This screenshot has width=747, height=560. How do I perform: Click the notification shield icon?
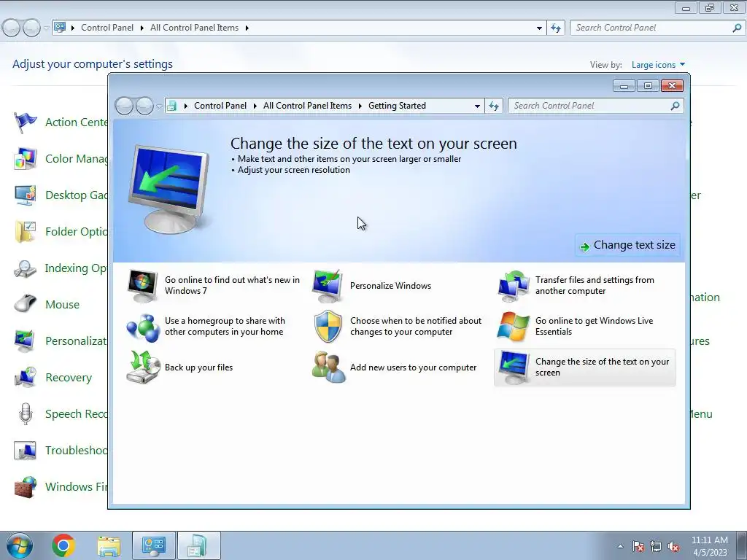pos(328,327)
